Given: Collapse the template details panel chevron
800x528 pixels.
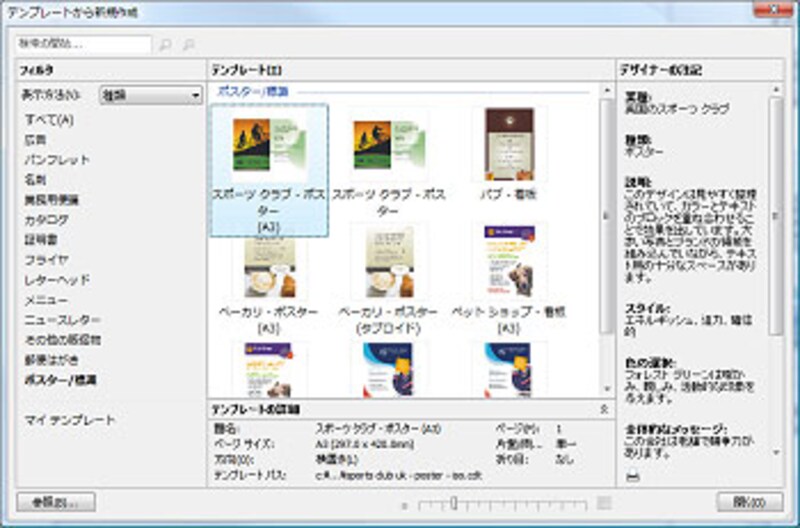Looking at the screenshot, I should (x=603, y=409).
